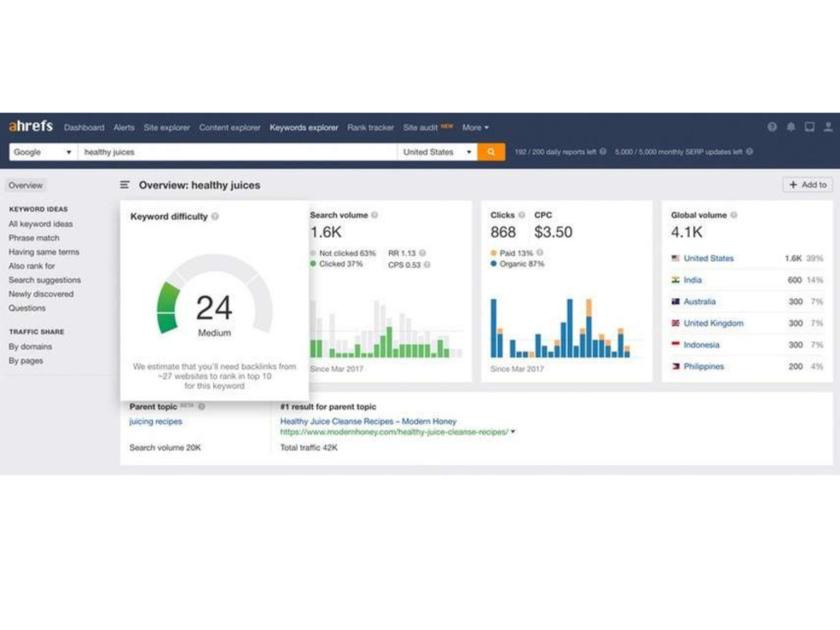Image resolution: width=840 pixels, height=630 pixels.
Task: Click the Global volume info icon
Action: (x=734, y=215)
